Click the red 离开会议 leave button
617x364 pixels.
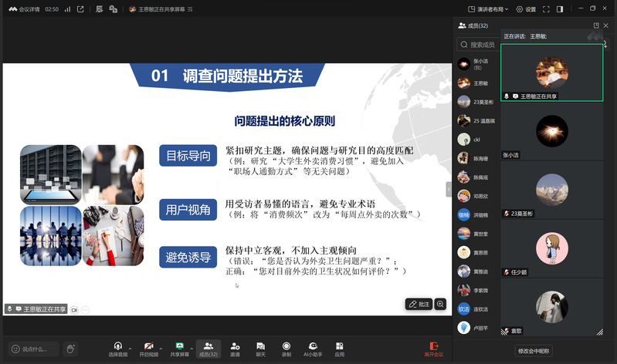click(434, 349)
